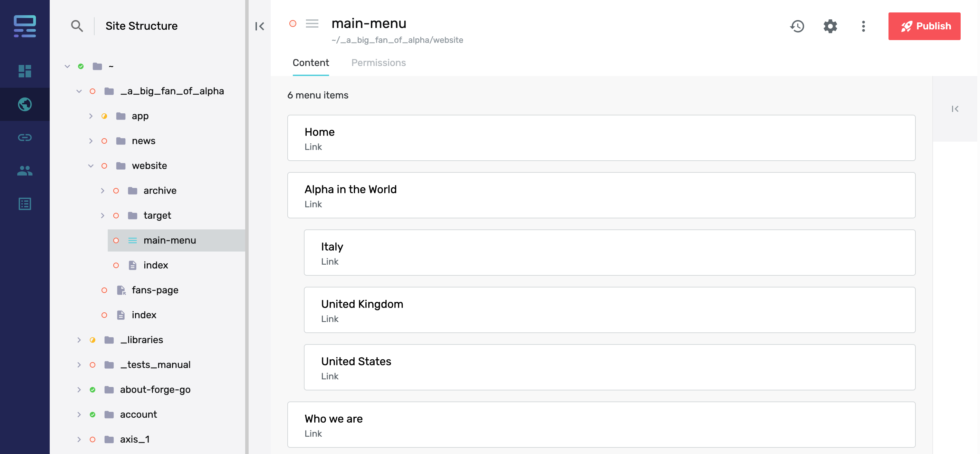This screenshot has height=454, width=980.
Task: Open the dashboard icon in left sidebar
Action: click(25, 71)
